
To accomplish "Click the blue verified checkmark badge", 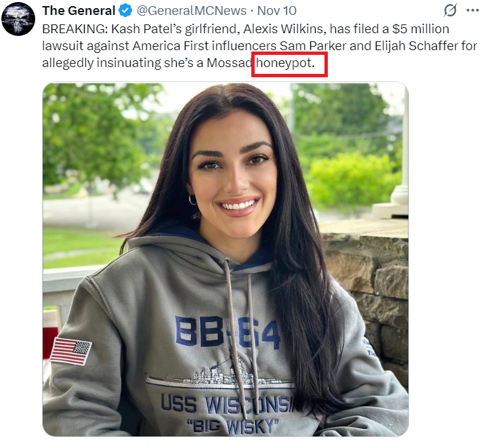I will coord(125,11).
